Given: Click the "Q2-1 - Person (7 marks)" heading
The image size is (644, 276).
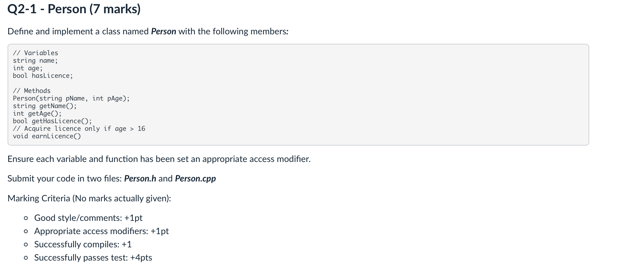Looking at the screenshot, I should [x=74, y=9].
